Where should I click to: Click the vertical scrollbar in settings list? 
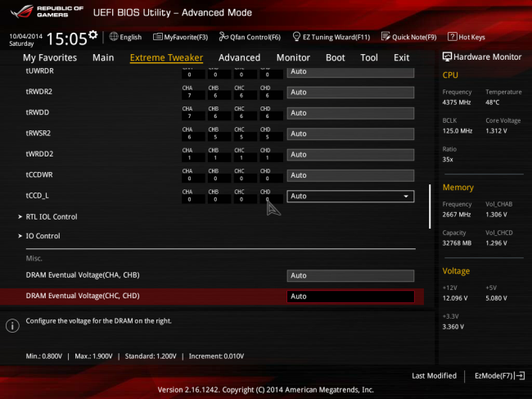pos(430,206)
